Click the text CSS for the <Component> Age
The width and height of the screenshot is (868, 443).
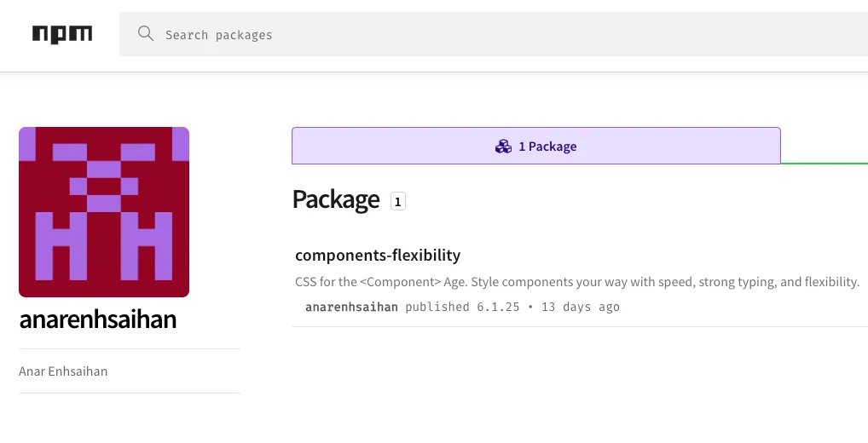coord(381,282)
